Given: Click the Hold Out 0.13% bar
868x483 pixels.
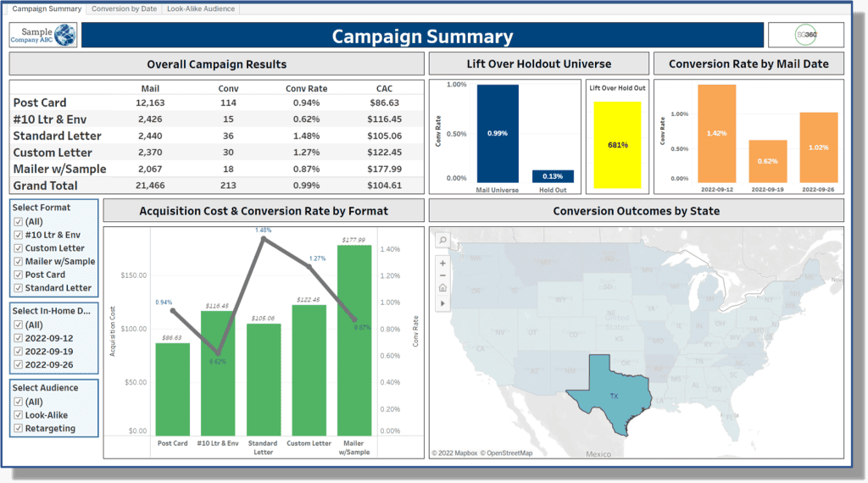Looking at the screenshot, I should pos(553,176).
